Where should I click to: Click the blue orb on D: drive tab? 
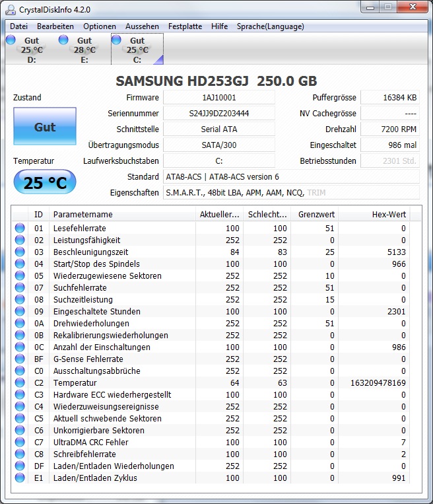(x=11, y=40)
